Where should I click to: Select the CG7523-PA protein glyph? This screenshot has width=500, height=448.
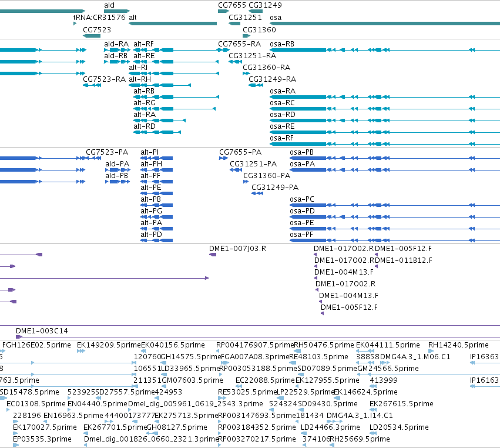click(94, 158)
